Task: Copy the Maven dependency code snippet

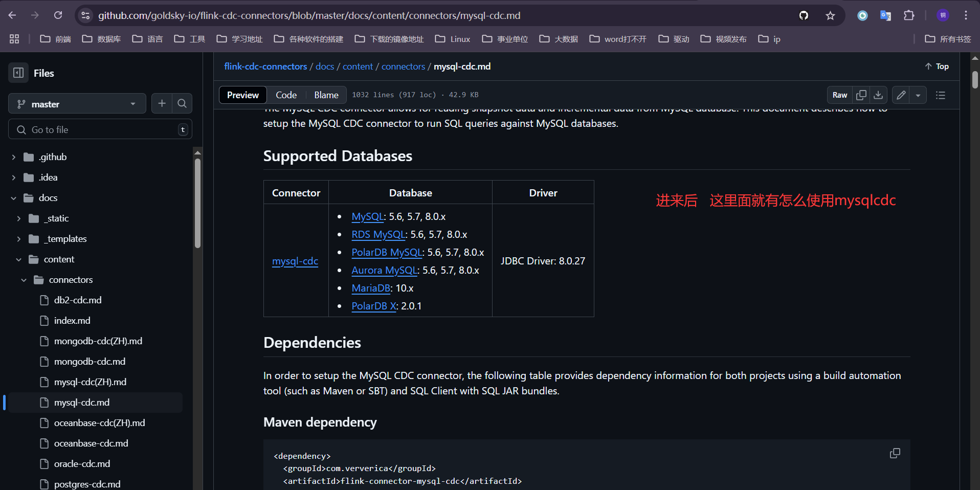Action: 895,453
